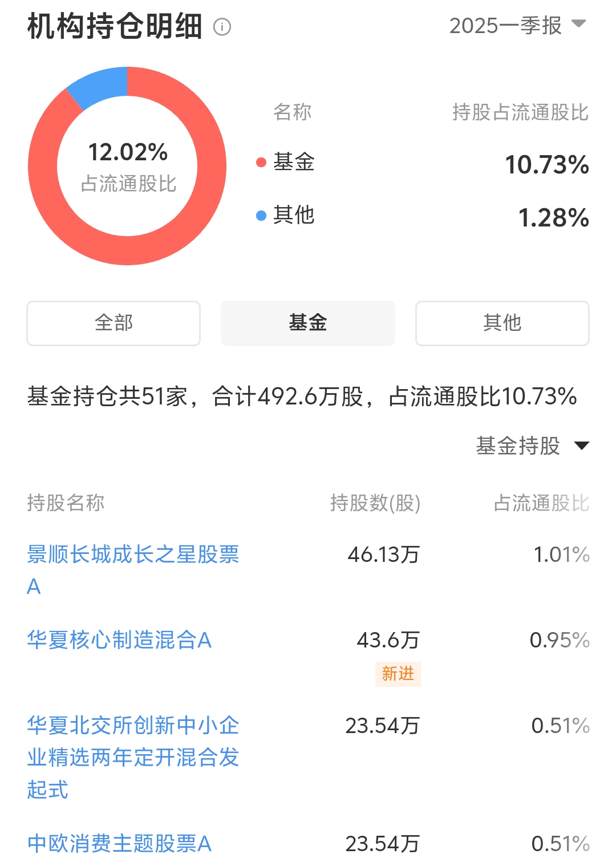This screenshot has height=854, width=616.
Task: Open 华夏核心制造混合A fund link
Action: 119,640
